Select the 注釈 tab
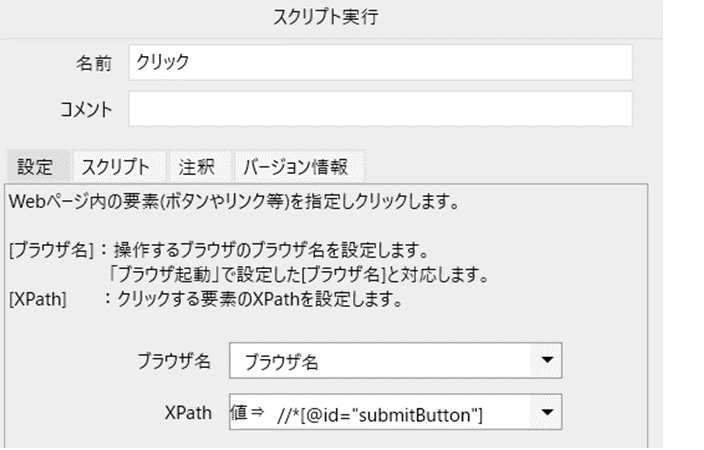This screenshot has width=704, height=450. [x=196, y=167]
